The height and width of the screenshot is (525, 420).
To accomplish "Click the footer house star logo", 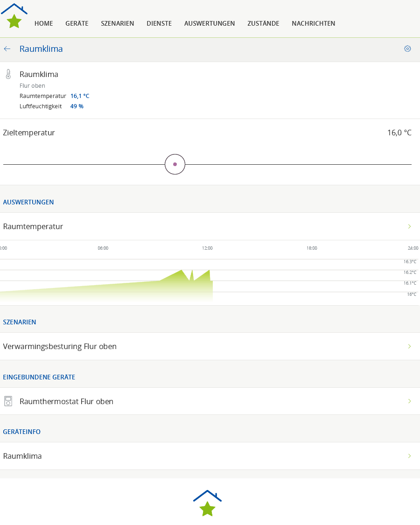I will (x=207, y=503).
